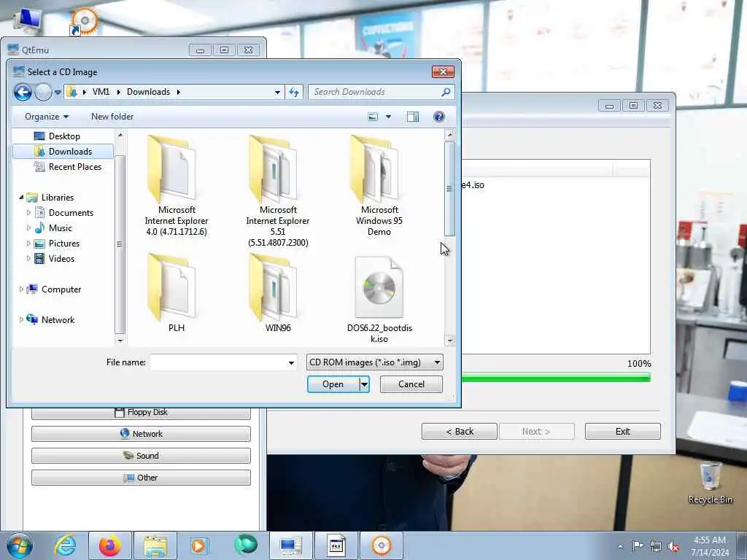Collapse the Libraries tree node
Viewport: 747px width, 560px height.
point(21,197)
